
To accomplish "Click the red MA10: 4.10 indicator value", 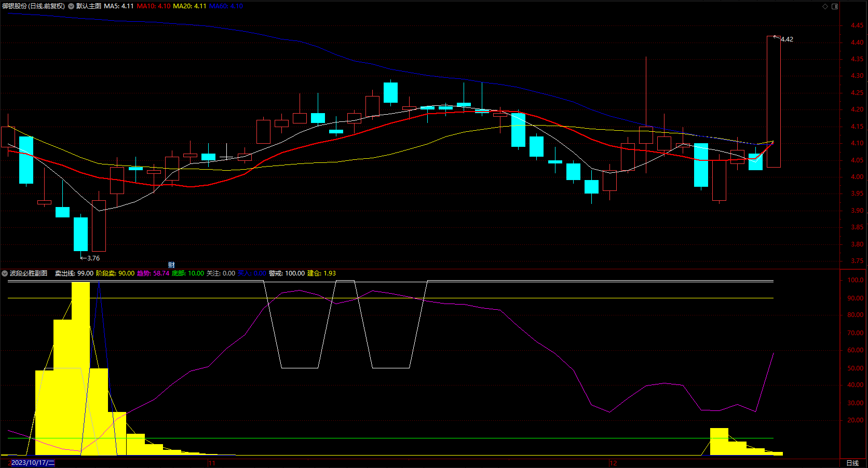I will pyautogui.click(x=154, y=6).
